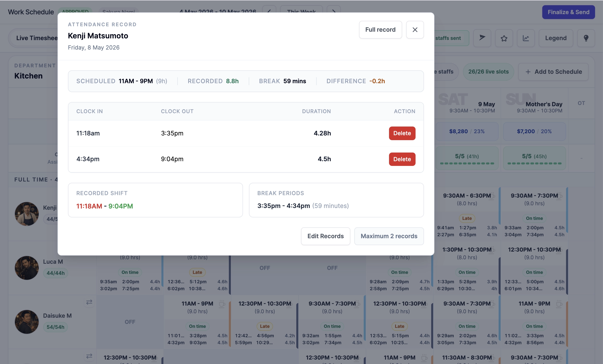Click the Recorded 8.8h value
Image resolution: width=603 pixels, height=364 pixels.
click(x=232, y=81)
